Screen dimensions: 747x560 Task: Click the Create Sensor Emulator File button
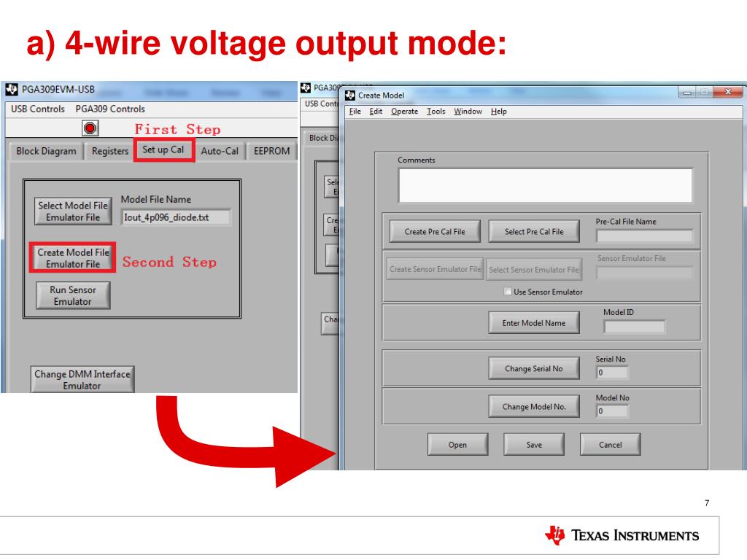coord(435,269)
